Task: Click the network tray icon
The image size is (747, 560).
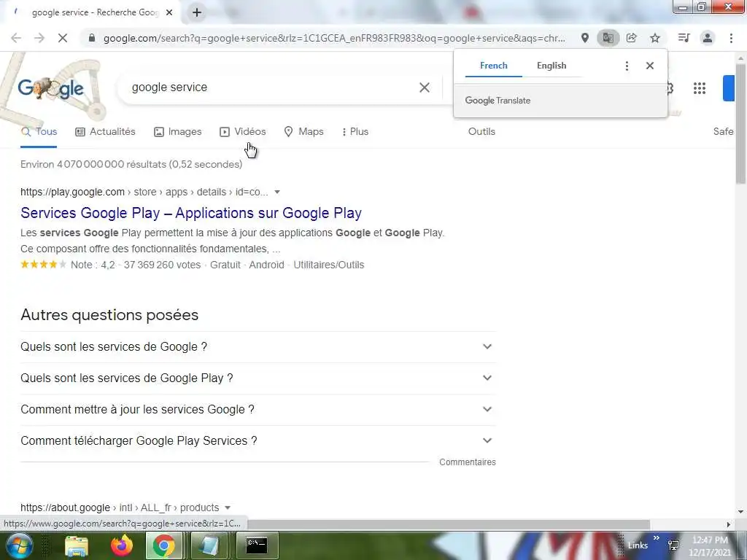Action: (x=673, y=545)
